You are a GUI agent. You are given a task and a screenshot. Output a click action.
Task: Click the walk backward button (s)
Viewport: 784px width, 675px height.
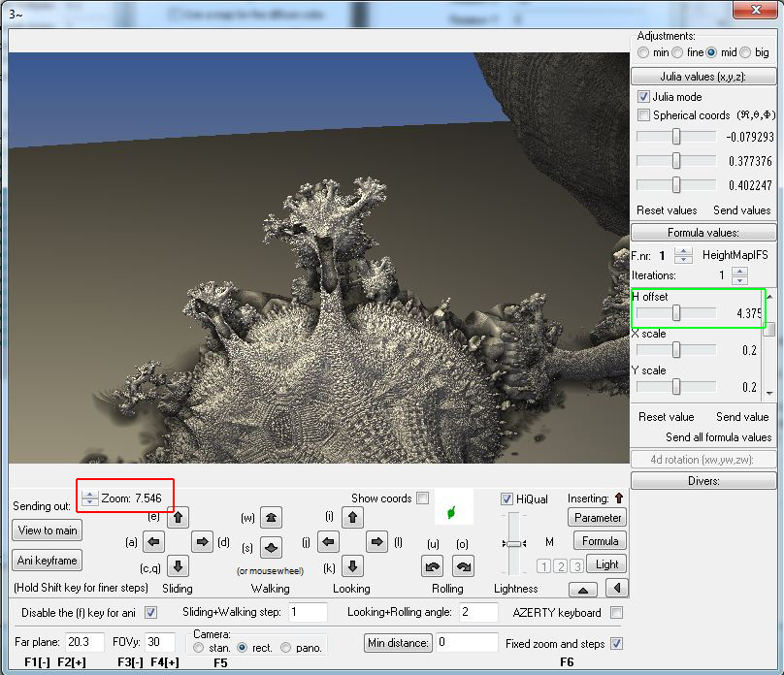click(x=271, y=548)
